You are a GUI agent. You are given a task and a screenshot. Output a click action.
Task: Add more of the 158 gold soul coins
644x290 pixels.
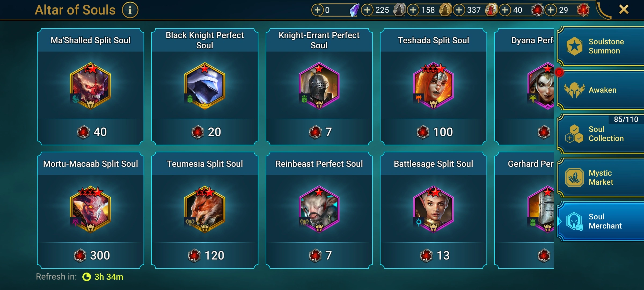(413, 10)
